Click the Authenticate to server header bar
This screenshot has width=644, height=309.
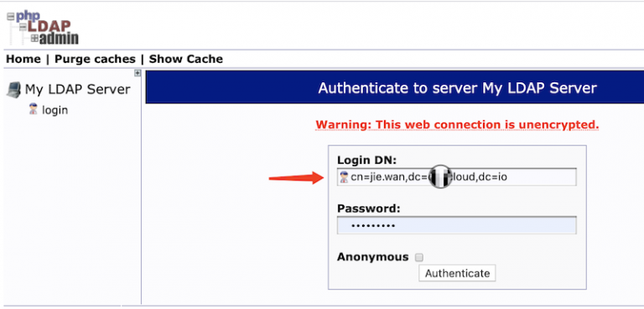(394, 87)
